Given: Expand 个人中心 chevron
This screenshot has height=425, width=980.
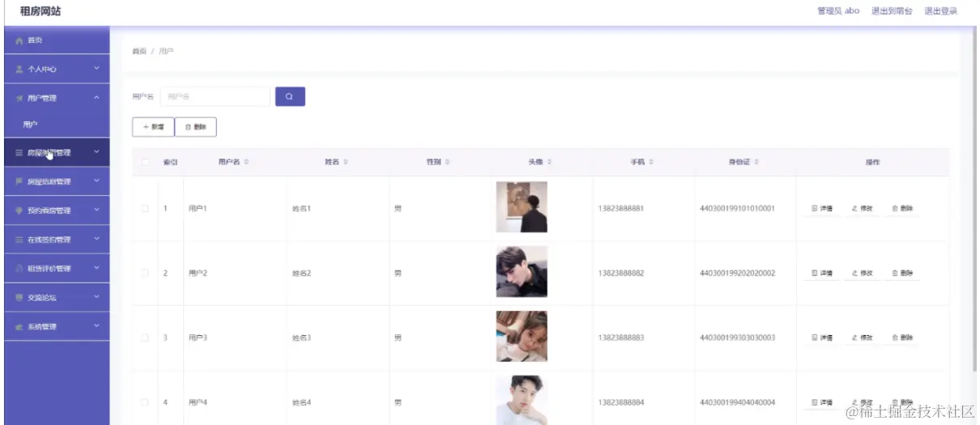Looking at the screenshot, I should 96,70.
